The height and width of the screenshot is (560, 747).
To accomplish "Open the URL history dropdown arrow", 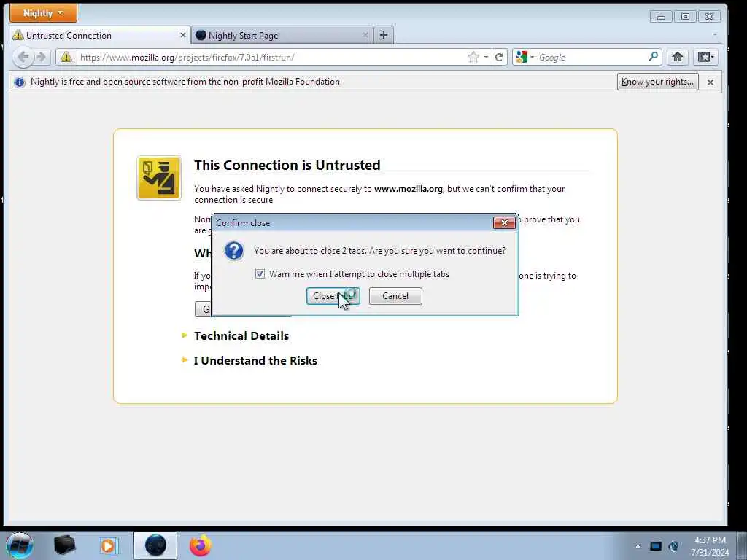I will [486, 57].
